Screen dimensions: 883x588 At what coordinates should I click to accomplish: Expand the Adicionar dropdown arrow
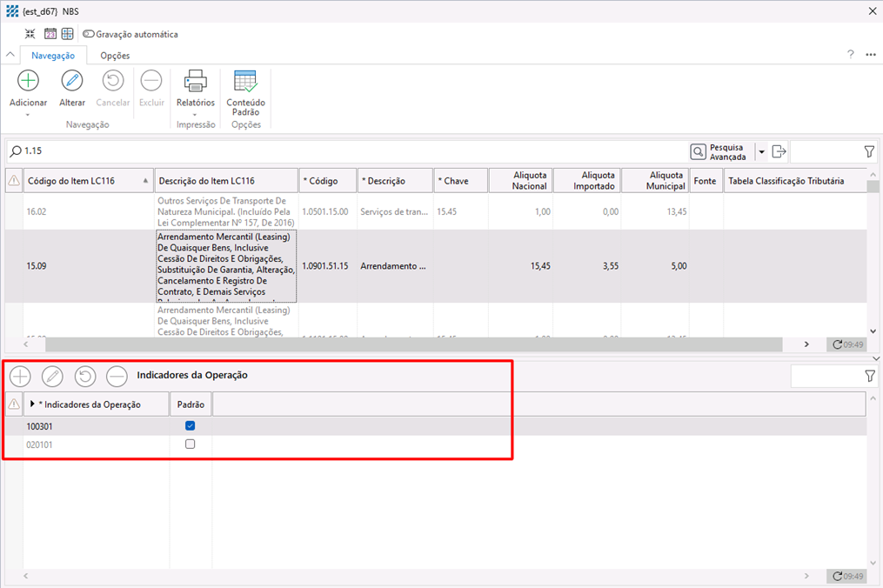[28, 115]
